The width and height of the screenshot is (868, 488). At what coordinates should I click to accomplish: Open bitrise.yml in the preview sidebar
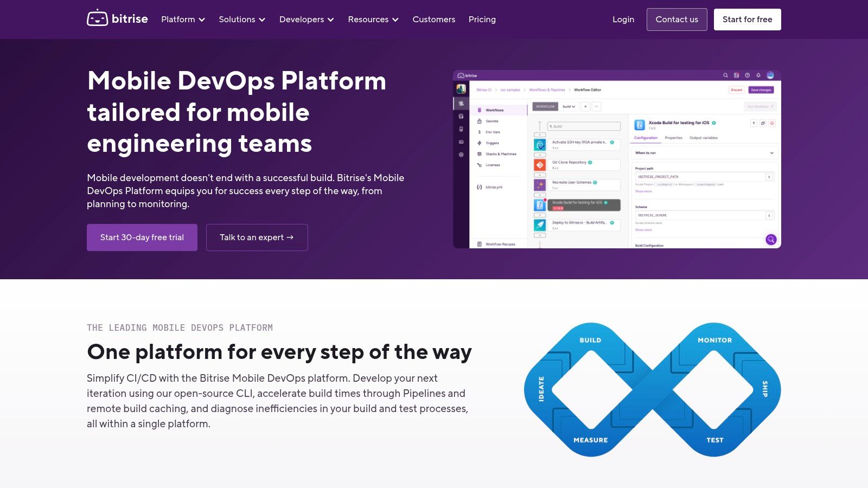(x=490, y=187)
